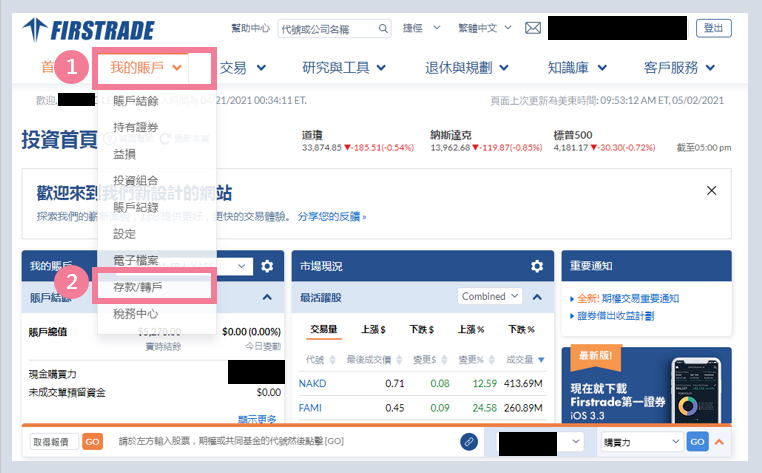Open the 交易 menu
Image resolution: width=762 pixels, height=473 pixels.
(242, 68)
